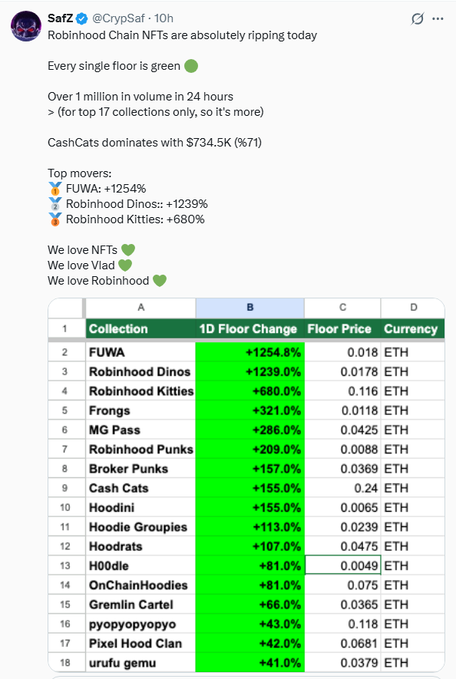Click the 0.116 floor price cell
The width and height of the screenshot is (456, 679).
click(343, 391)
